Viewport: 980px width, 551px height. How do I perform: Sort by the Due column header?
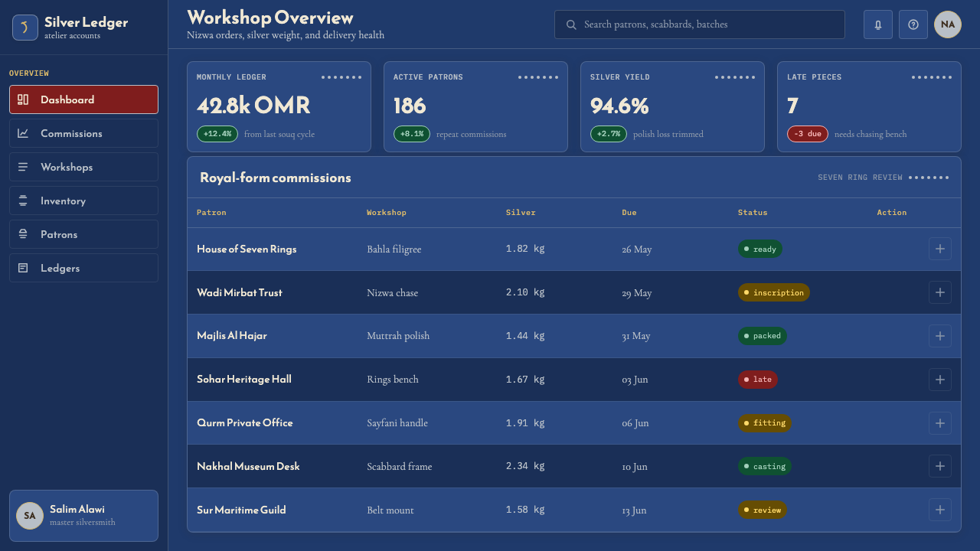[629, 213]
